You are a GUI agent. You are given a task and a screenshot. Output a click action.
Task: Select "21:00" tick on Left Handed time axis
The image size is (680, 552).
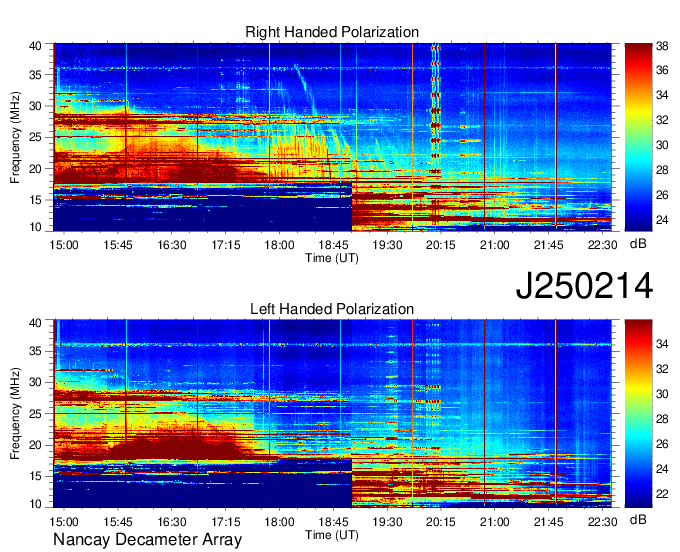tap(494, 521)
